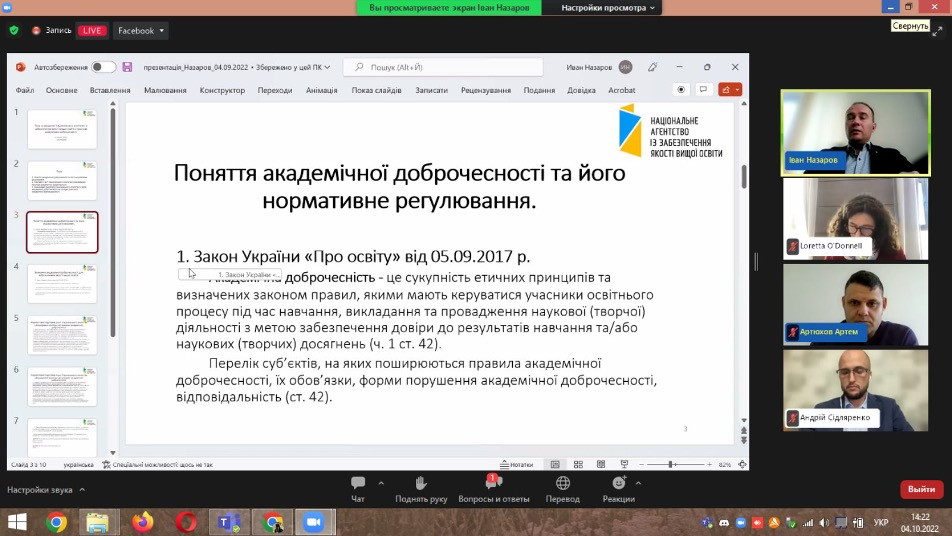Open Opera browser from taskbar
This screenshot has width=952, height=536.
click(186, 522)
